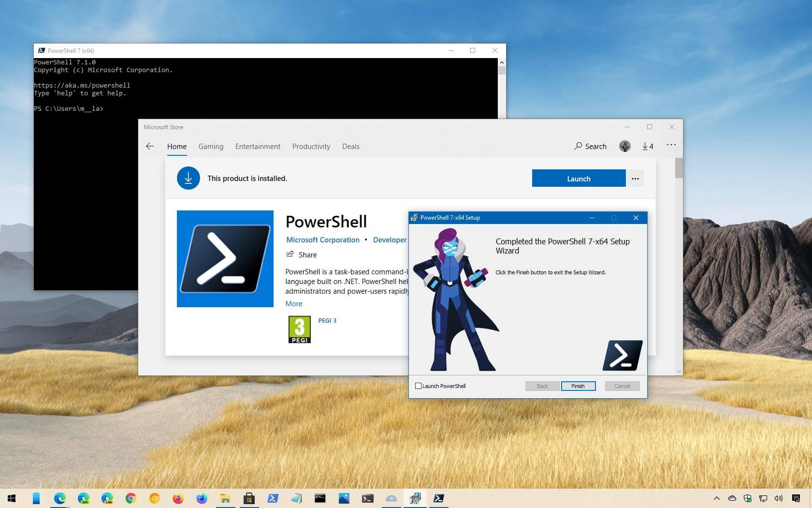812x508 pixels.
Task: Show hidden icons in the system tray
Action: tap(717, 498)
